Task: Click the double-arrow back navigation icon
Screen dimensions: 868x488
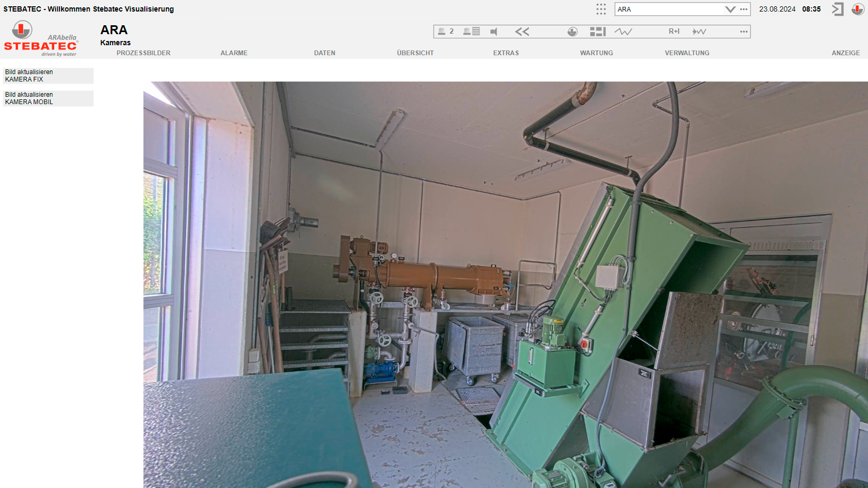Action: 522,32
